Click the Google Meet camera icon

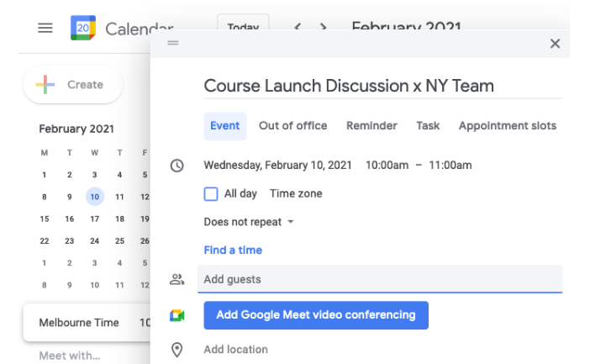coord(176,315)
